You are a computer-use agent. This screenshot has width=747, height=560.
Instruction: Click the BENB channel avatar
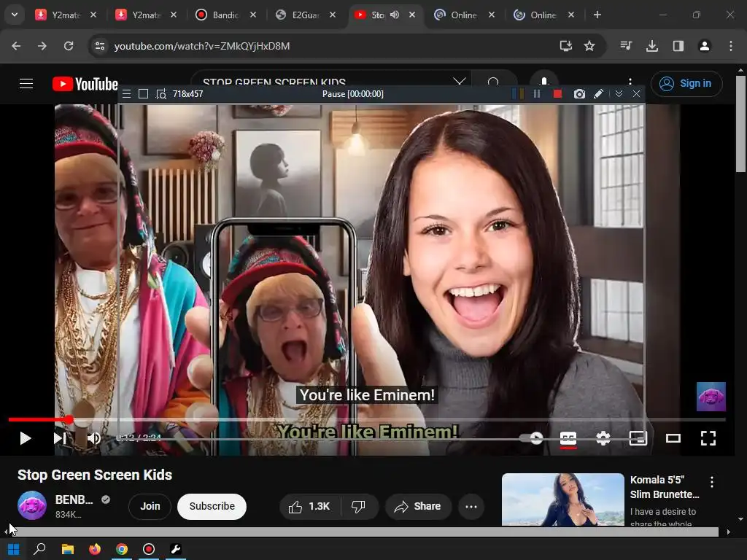coord(32,506)
